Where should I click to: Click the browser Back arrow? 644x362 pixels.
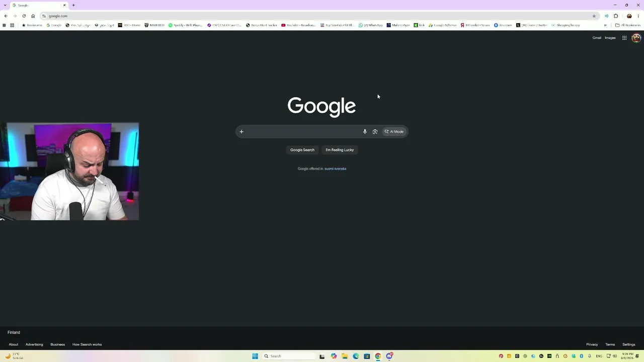click(6, 16)
